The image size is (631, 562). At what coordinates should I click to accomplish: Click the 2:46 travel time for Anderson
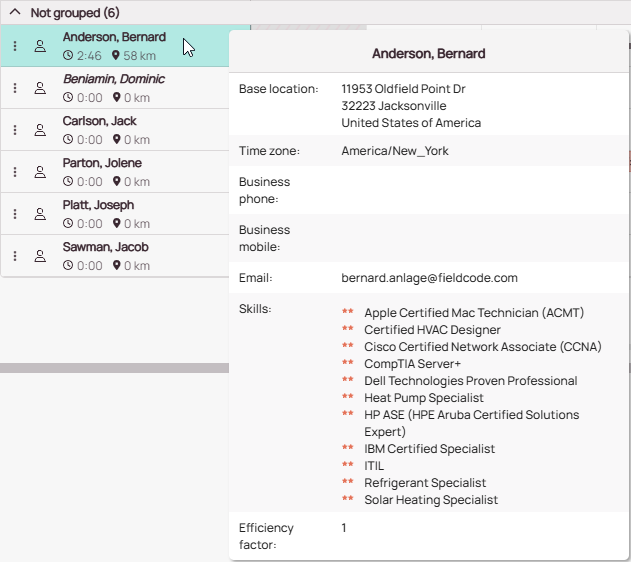coord(89,56)
